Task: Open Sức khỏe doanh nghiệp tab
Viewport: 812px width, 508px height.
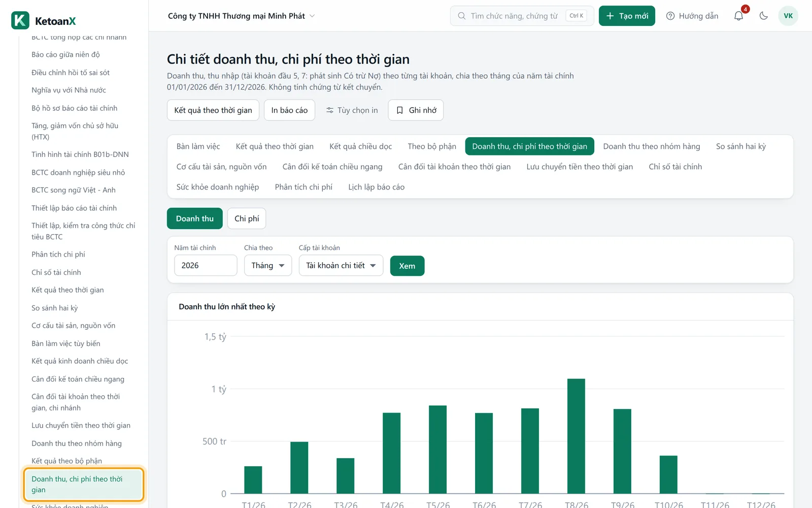Action: pyautogui.click(x=218, y=187)
